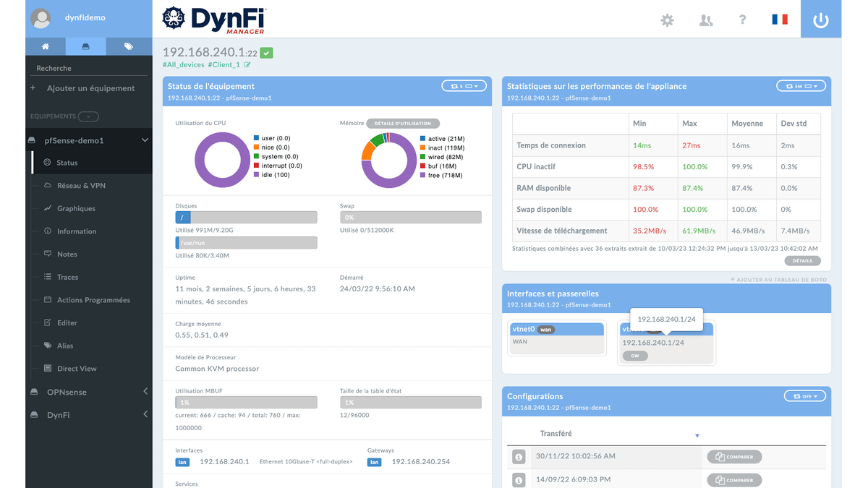Click the green connection check badge
Viewport: 868px width, 488px height.
click(267, 53)
